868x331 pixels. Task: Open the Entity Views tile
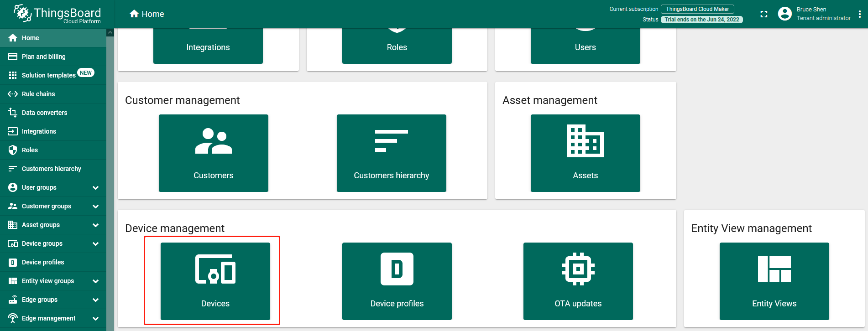point(774,281)
